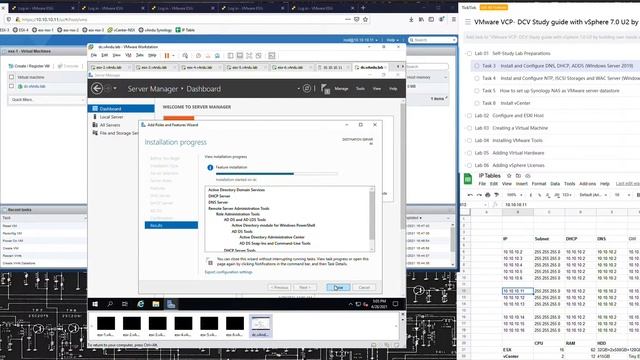Open the ESXi Help dropdown in header
Viewport: 640px width, 360px height.
coord(393,40)
